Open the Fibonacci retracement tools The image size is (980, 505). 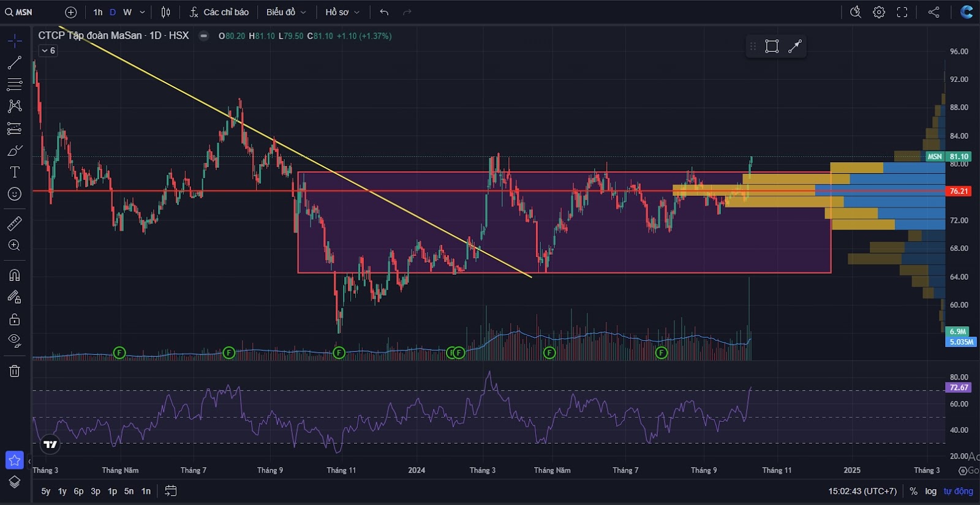pos(15,84)
